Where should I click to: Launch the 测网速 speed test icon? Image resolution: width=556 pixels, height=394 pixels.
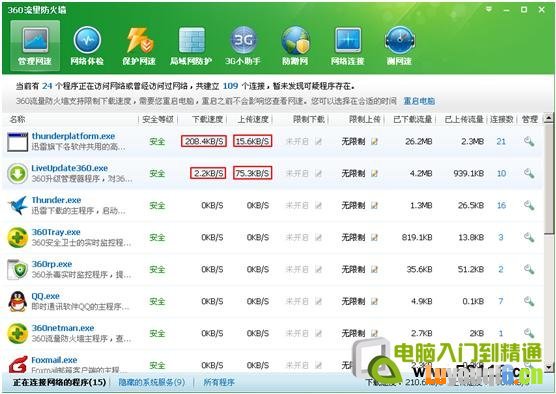tap(400, 46)
